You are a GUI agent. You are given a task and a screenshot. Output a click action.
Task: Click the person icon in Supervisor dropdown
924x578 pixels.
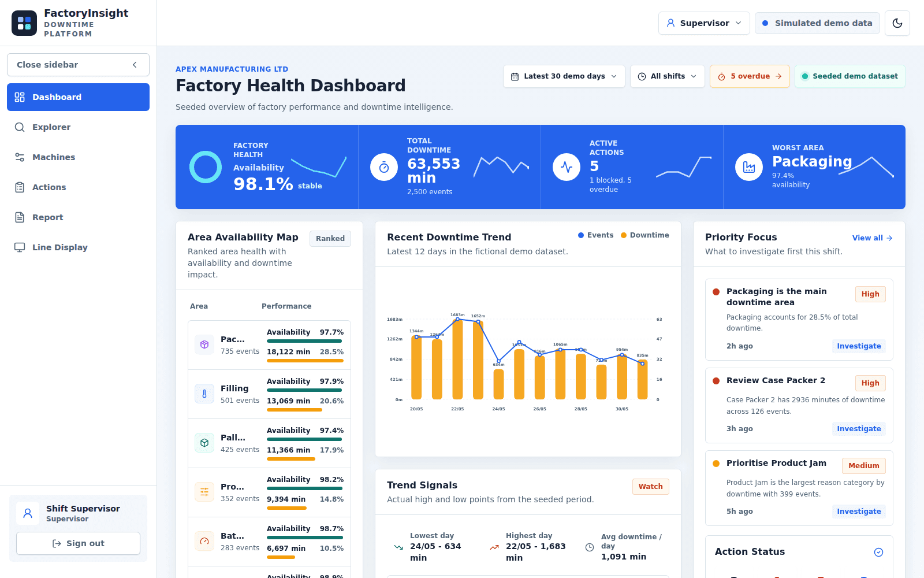[670, 23]
